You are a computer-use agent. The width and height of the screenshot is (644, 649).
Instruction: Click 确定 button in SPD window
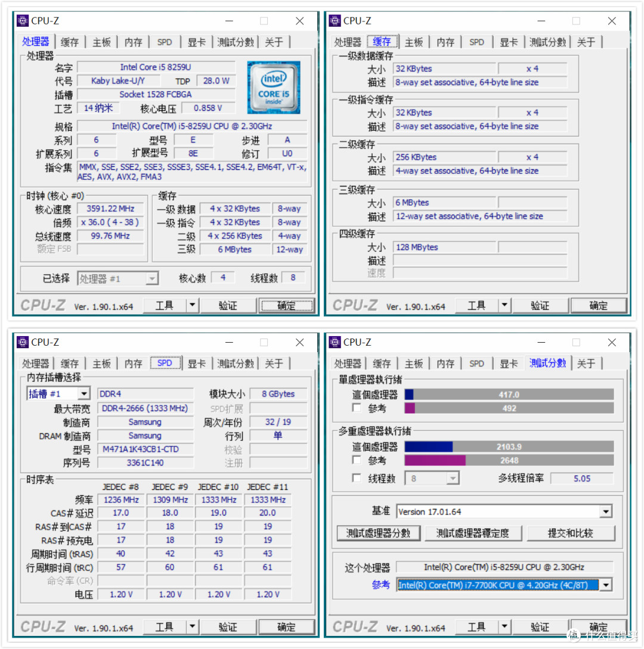[x=286, y=626]
